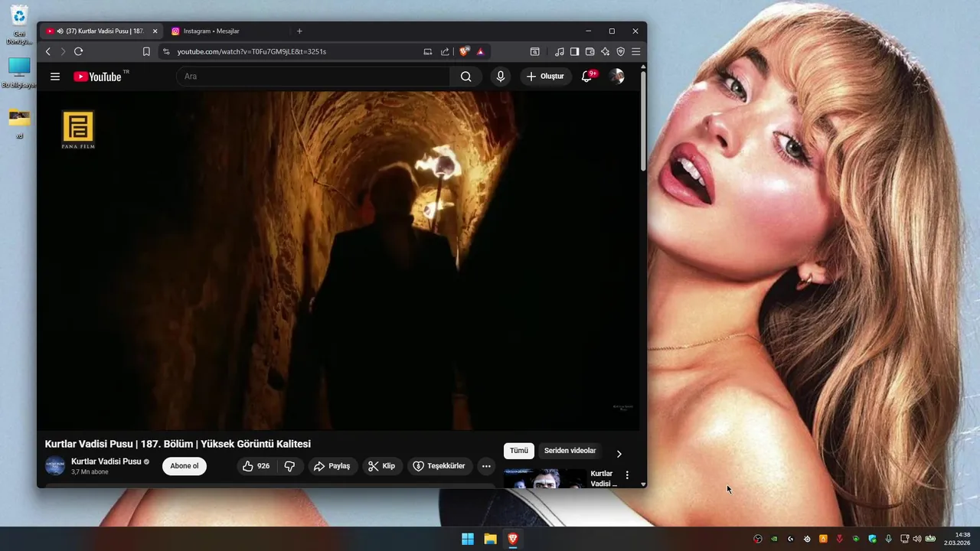Open Logitech G Hub tray icon
This screenshot has width=980, height=551.
coord(790,539)
